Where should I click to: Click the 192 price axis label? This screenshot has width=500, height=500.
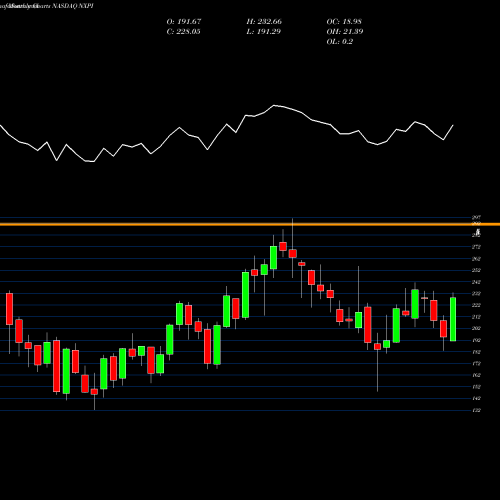(477, 340)
